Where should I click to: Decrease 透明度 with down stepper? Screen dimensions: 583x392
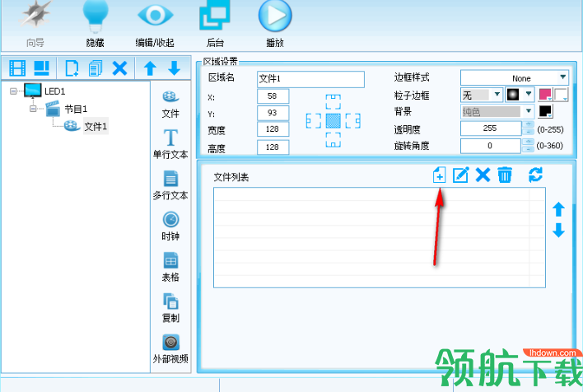[x=528, y=132]
